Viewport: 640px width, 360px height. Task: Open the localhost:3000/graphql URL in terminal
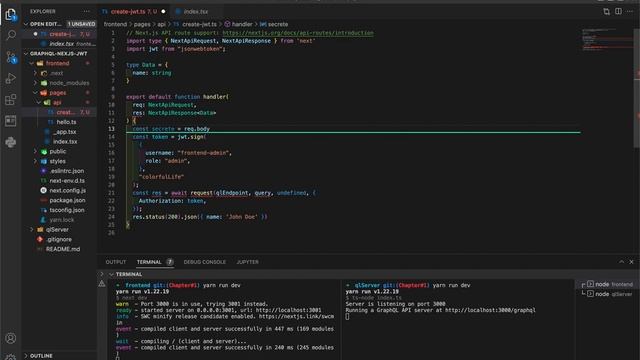(x=490, y=310)
